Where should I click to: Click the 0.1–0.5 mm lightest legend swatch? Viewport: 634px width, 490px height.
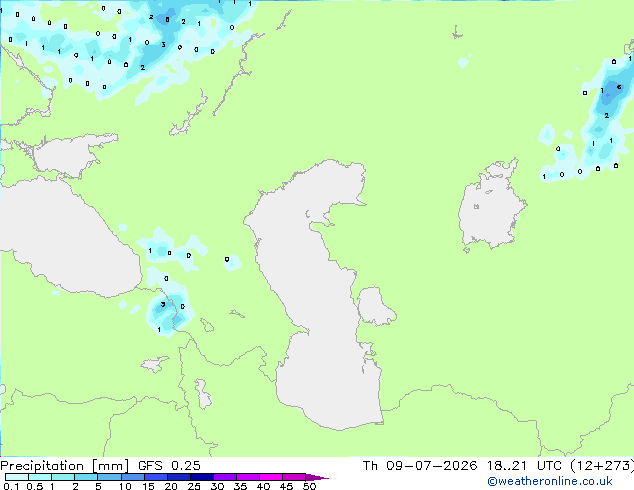click(x=17, y=477)
